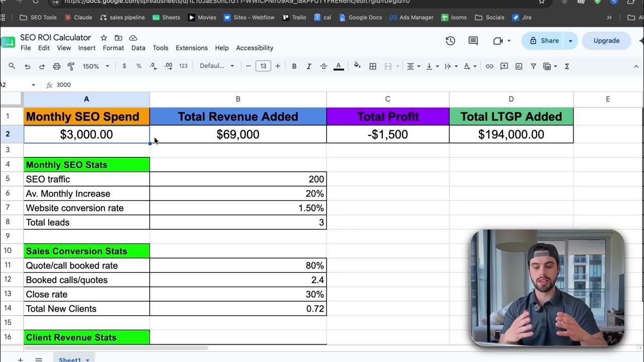Open the Extensions menu
The width and height of the screenshot is (644, 362).
[192, 48]
